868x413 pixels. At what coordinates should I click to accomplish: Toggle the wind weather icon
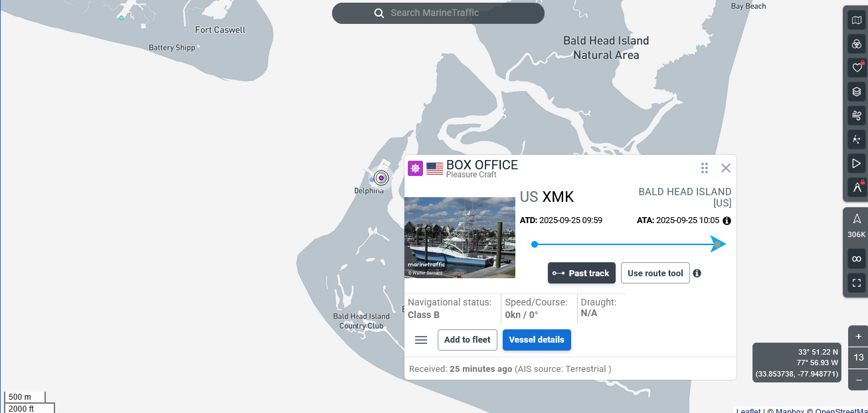(857, 116)
